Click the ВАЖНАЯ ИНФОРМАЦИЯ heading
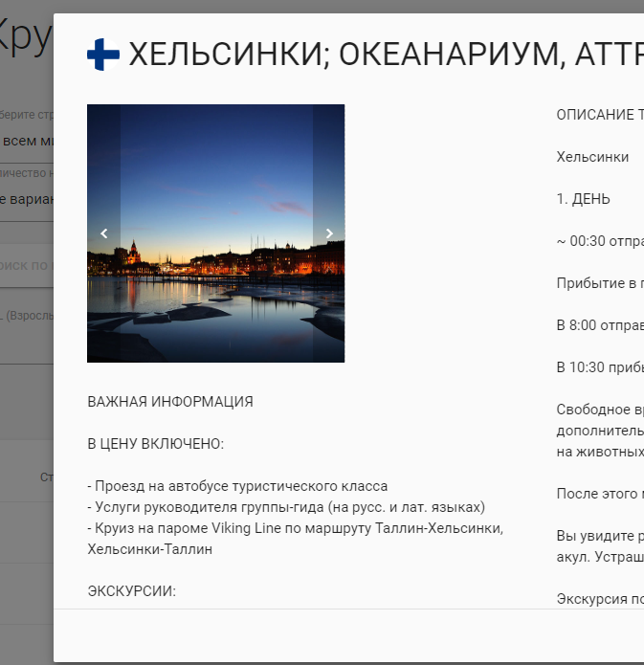Screen dimensions: 644x665 (170, 402)
